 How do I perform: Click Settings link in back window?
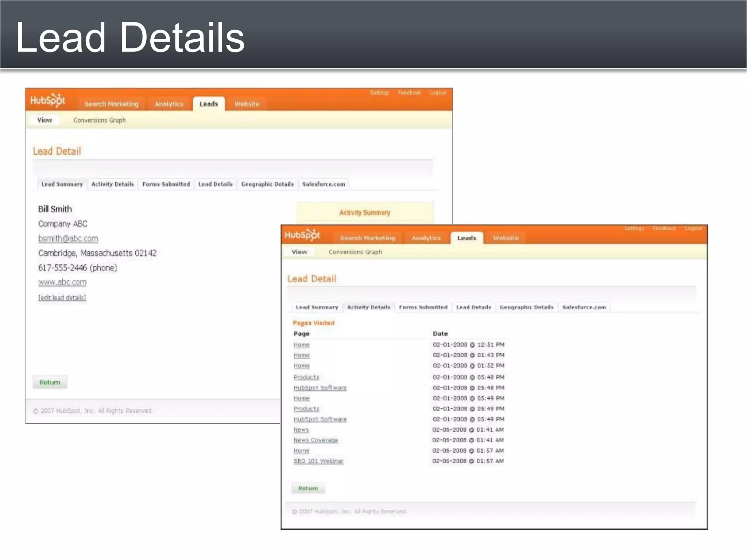point(380,93)
